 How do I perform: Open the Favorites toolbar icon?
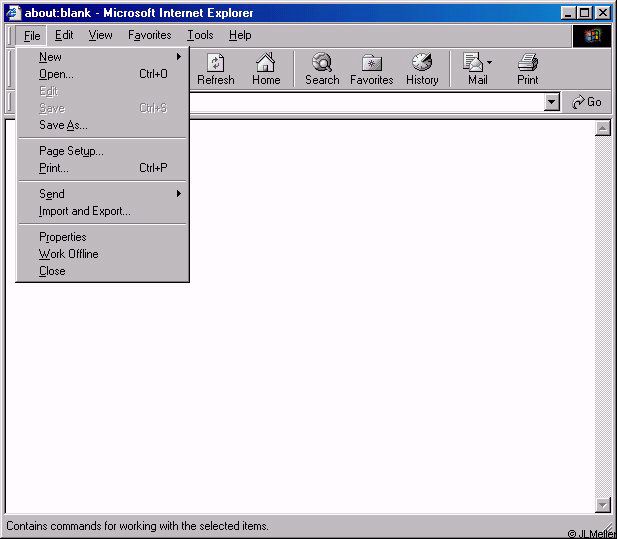pyautogui.click(x=371, y=63)
